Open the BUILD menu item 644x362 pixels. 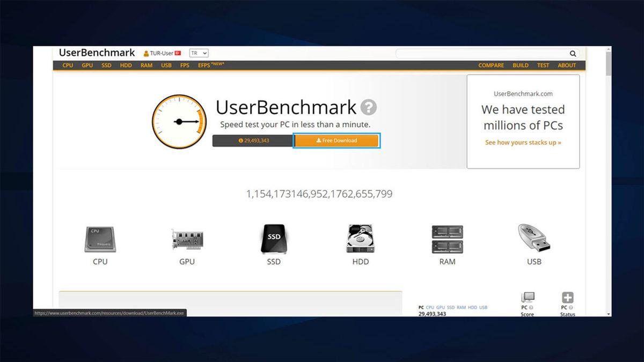pyautogui.click(x=521, y=65)
